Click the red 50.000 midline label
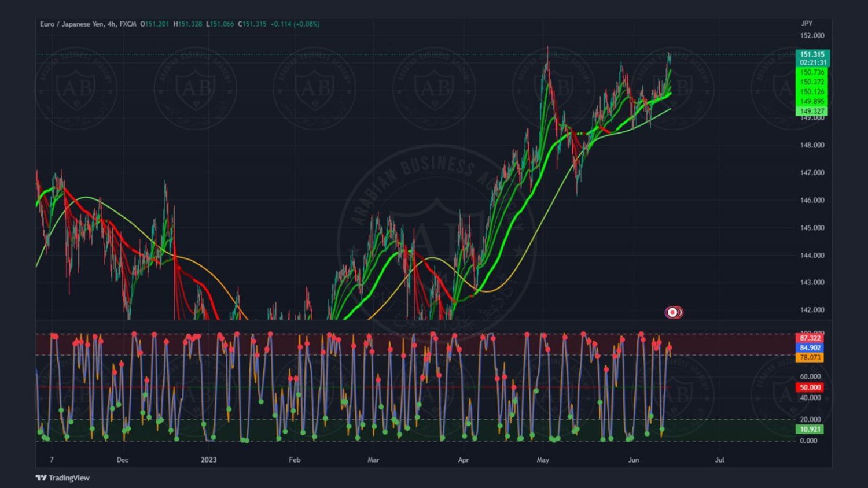The height and width of the screenshot is (488, 868). (x=810, y=387)
